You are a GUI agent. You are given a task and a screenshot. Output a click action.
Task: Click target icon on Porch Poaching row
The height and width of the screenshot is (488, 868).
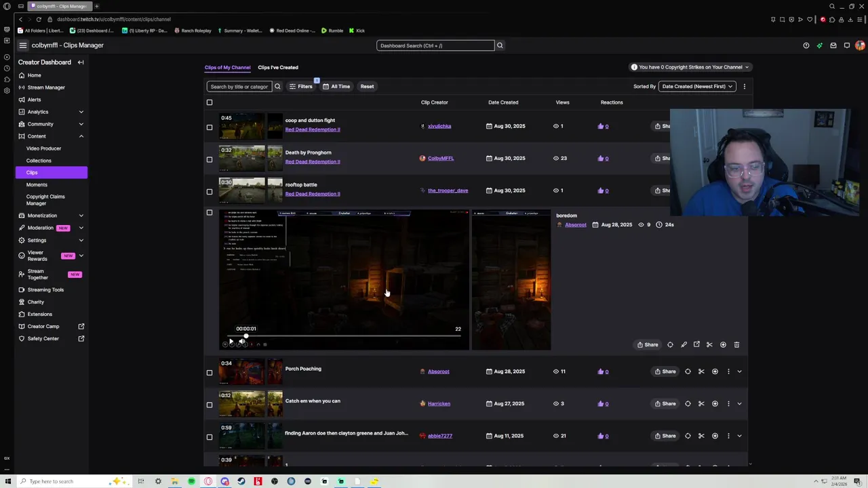point(688,371)
